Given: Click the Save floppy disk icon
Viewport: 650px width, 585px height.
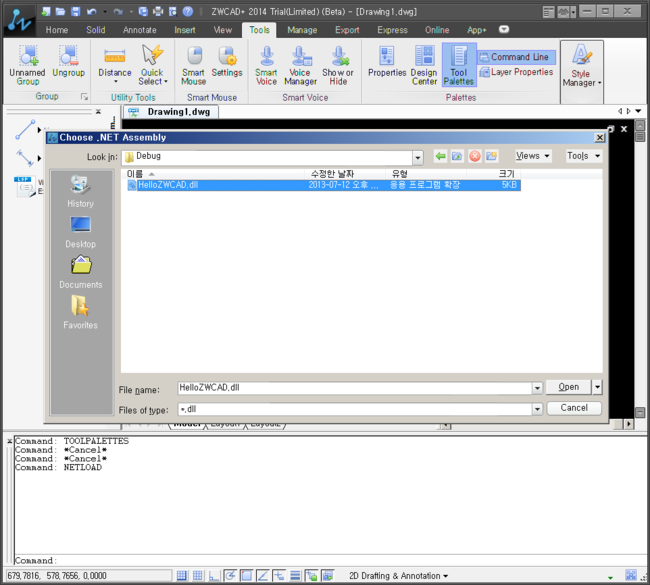Looking at the screenshot, I should click(x=75, y=12).
